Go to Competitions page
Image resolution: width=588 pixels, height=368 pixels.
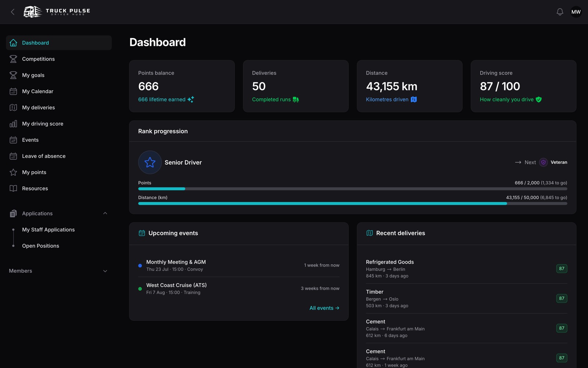(x=59, y=59)
